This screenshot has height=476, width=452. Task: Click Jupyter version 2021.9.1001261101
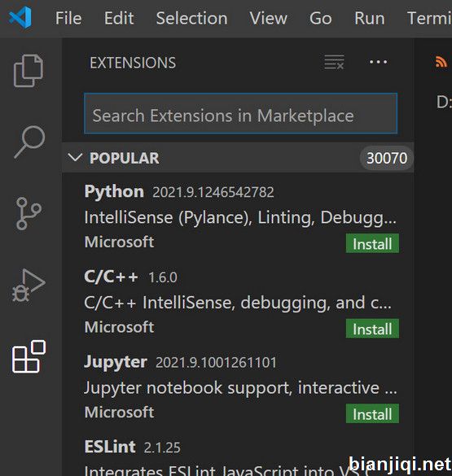coord(216,362)
